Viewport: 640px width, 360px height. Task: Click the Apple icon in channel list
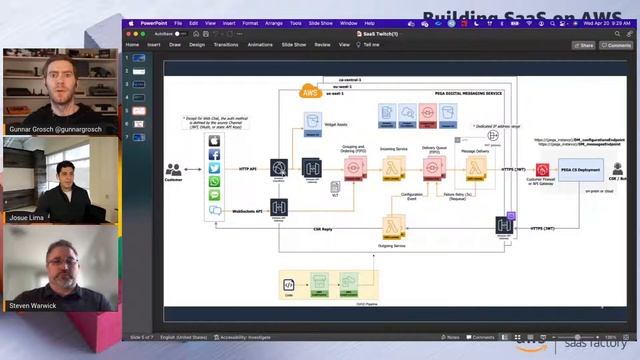(214, 141)
